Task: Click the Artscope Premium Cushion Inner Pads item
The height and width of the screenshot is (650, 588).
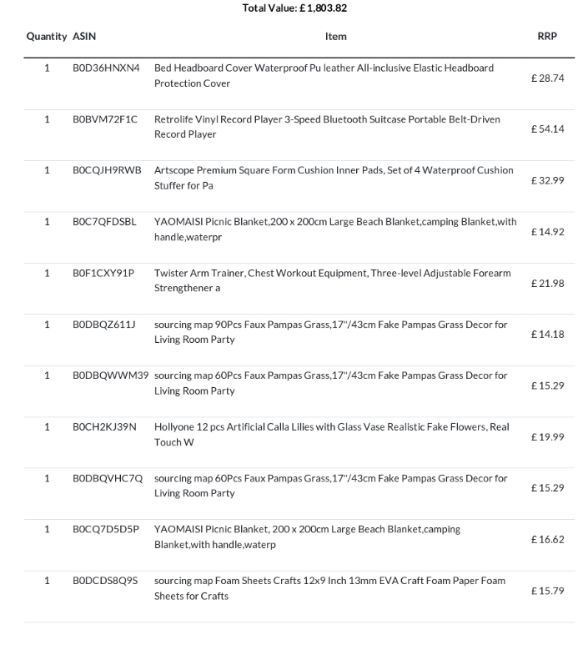Action: point(334,178)
